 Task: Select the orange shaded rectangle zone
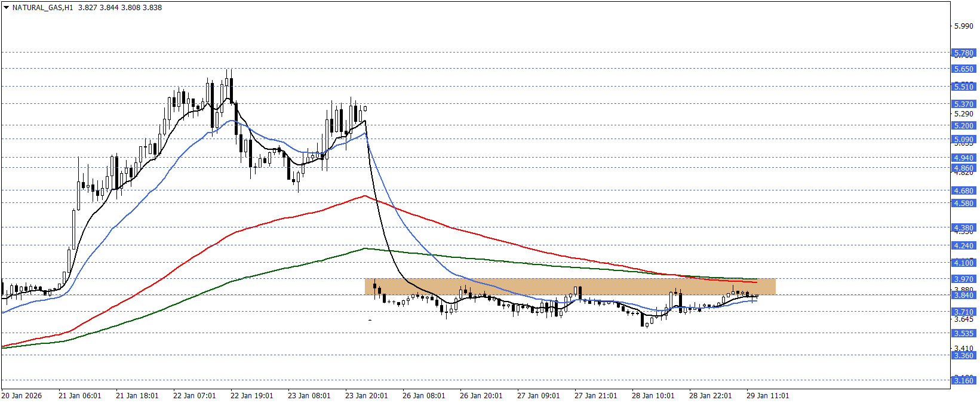(570, 287)
